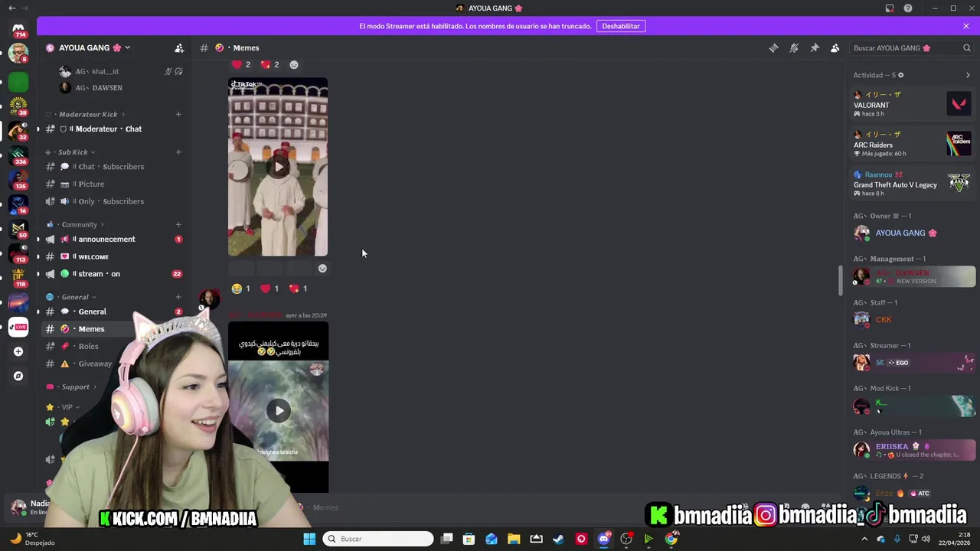This screenshot has height=551, width=980.
Task: Open Google Chrome from the taskbar
Action: pos(671,539)
